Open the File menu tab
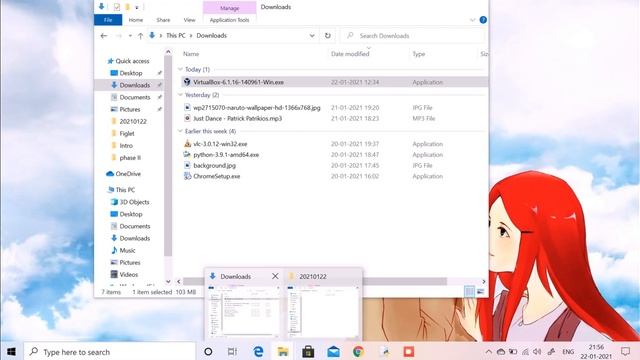Screen dimensions: 640x360 (x=108, y=20)
